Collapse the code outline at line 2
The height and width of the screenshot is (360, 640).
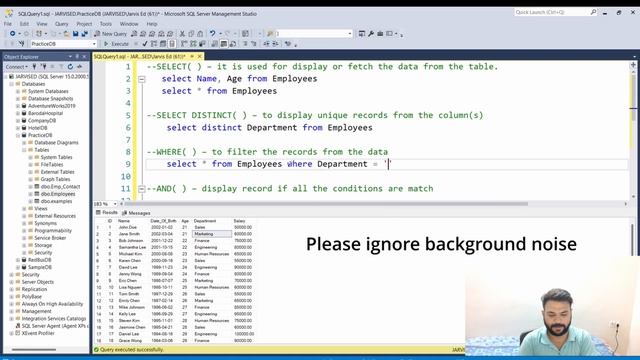(142, 79)
